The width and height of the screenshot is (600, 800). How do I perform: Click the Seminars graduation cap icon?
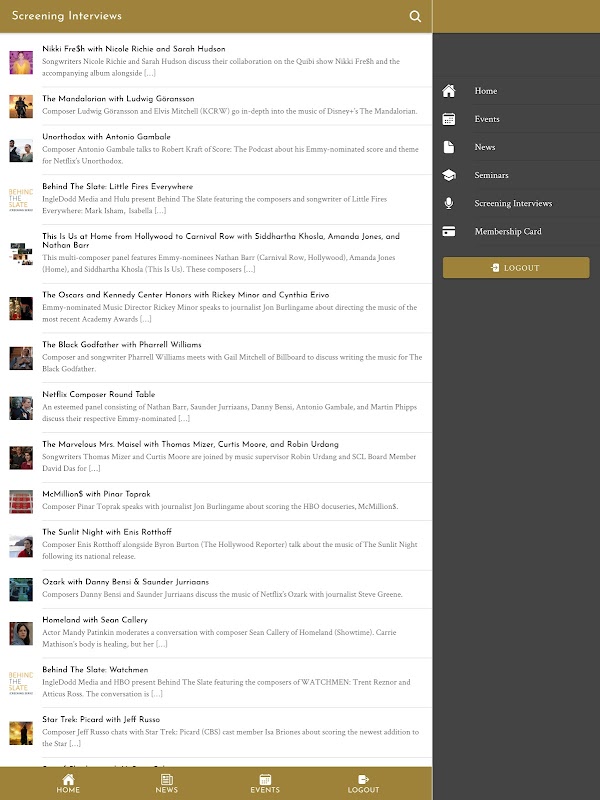click(x=448, y=175)
